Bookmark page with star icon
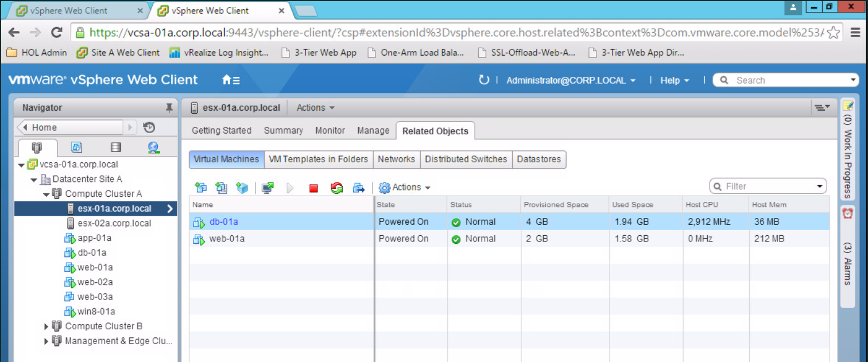The height and width of the screenshot is (362, 868). coord(834,33)
